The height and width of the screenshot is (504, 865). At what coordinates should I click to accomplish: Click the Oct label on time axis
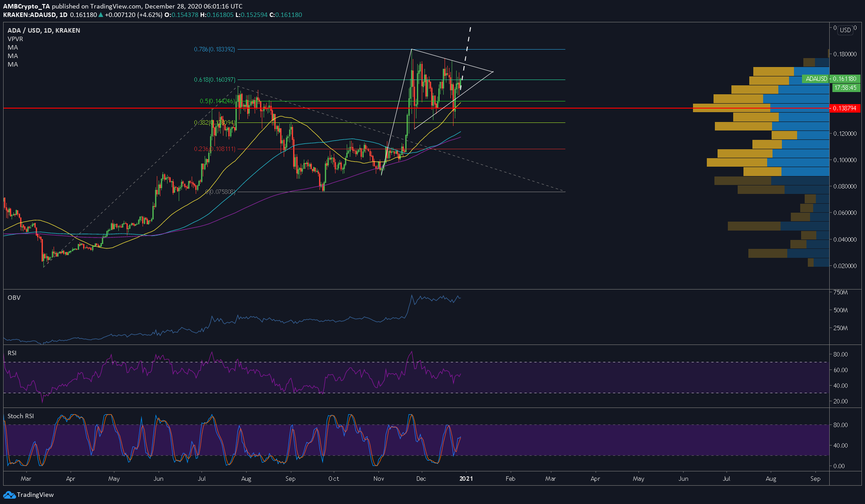point(334,479)
